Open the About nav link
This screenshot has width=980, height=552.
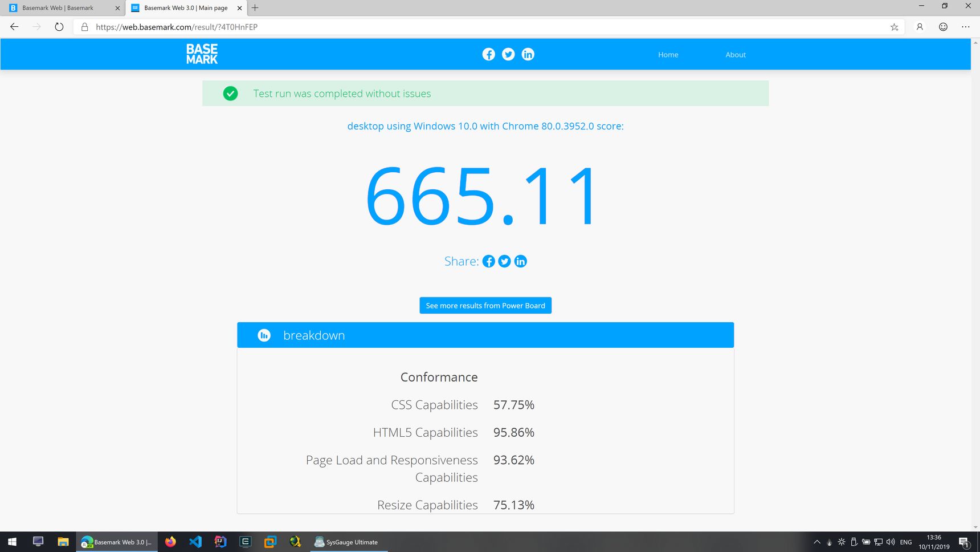tap(736, 55)
